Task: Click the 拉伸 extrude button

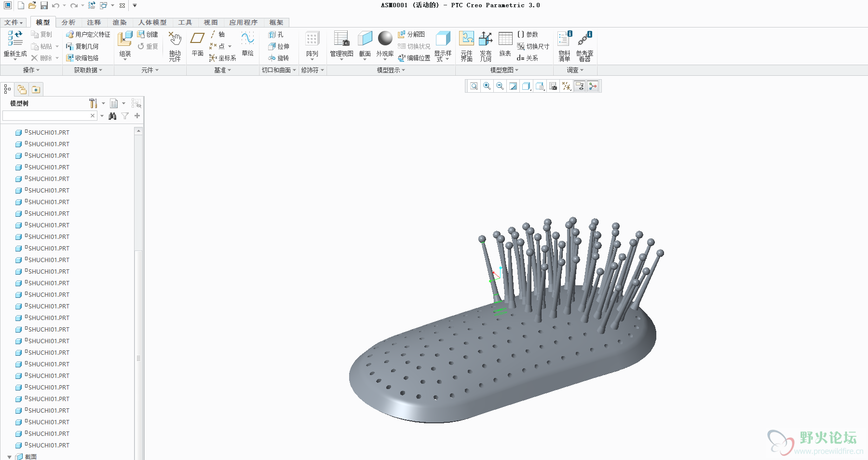Action: pos(279,46)
